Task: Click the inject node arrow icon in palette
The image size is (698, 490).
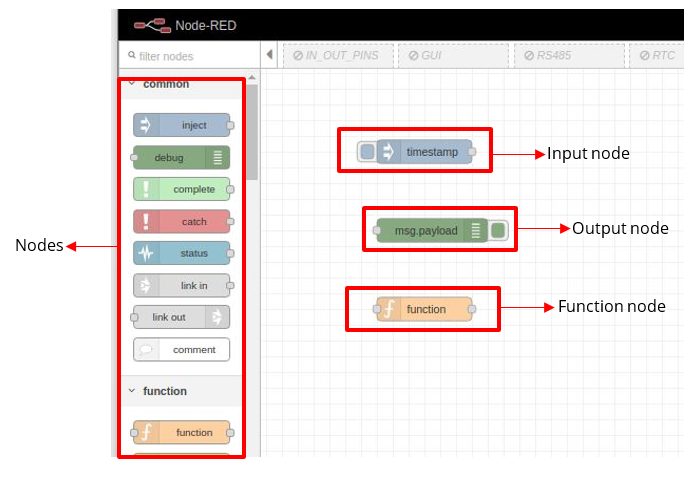Action: pyautogui.click(x=145, y=125)
